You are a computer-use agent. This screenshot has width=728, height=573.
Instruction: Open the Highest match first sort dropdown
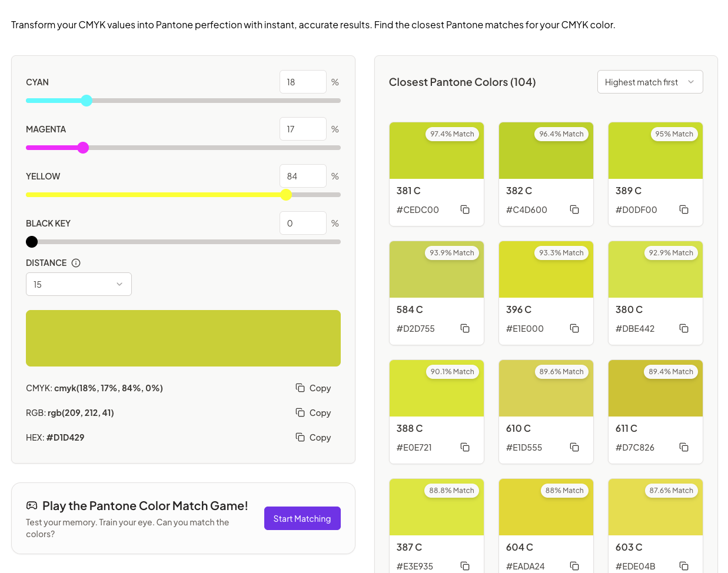click(x=650, y=82)
